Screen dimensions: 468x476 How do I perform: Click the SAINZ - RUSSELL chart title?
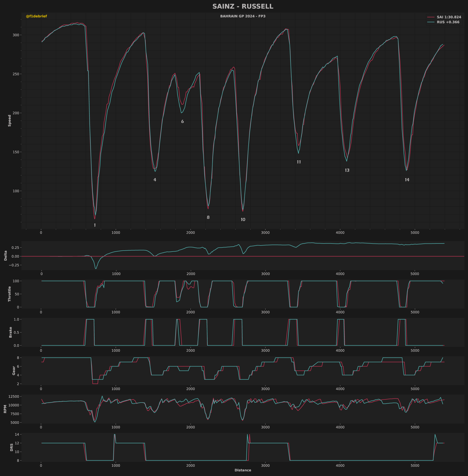(243, 6)
